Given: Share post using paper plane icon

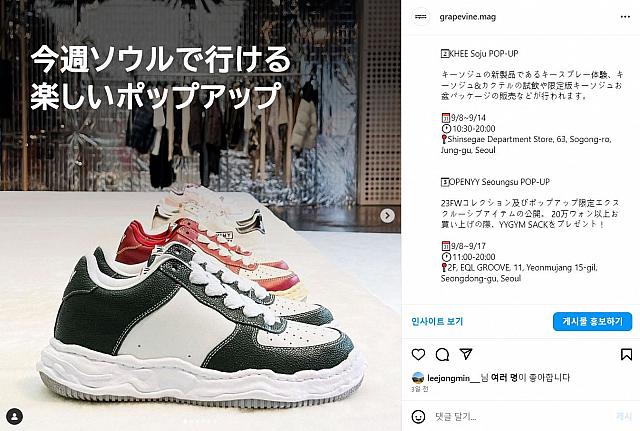Looking at the screenshot, I should tap(466, 354).
